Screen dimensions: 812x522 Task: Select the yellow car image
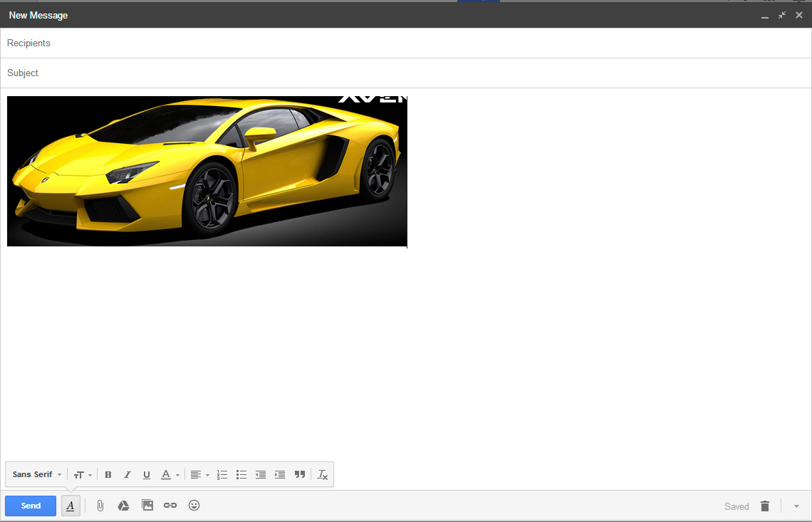tap(207, 171)
